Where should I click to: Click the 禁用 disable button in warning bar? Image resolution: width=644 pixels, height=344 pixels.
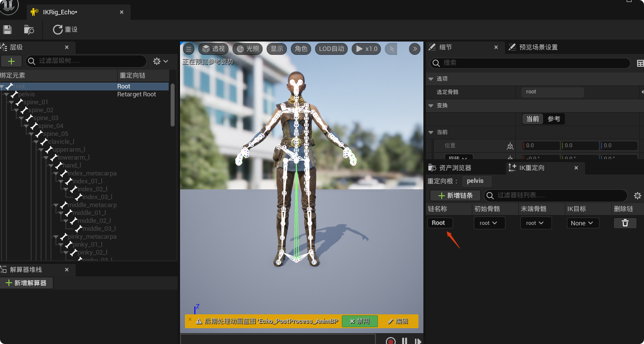360,321
